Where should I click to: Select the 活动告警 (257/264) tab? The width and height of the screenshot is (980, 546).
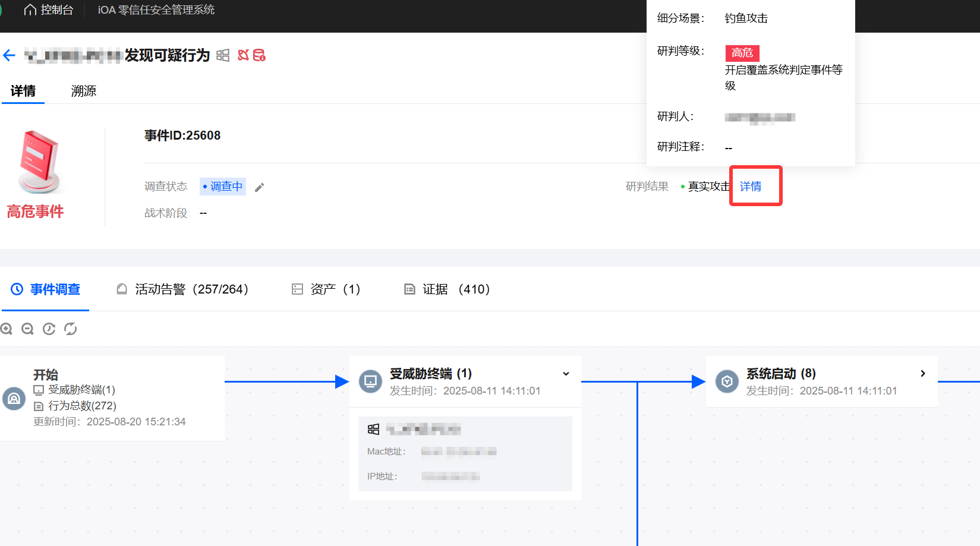tap(182, 289)
